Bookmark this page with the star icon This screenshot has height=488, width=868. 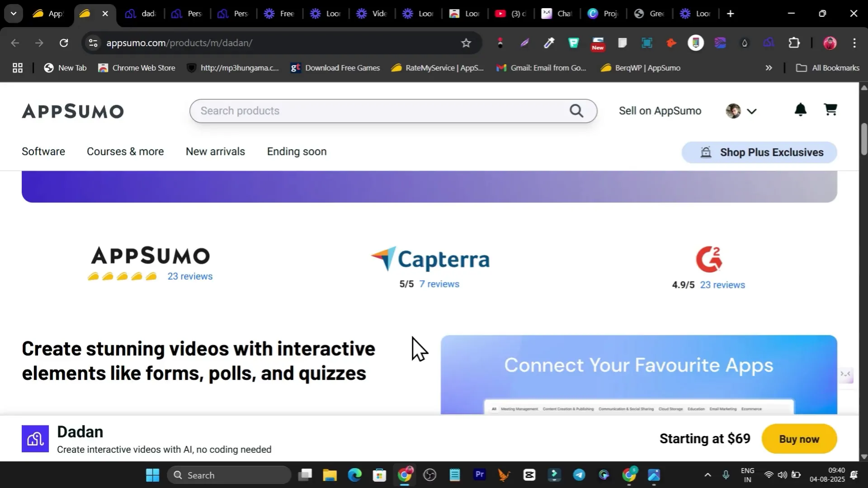(x=466, y=43)
